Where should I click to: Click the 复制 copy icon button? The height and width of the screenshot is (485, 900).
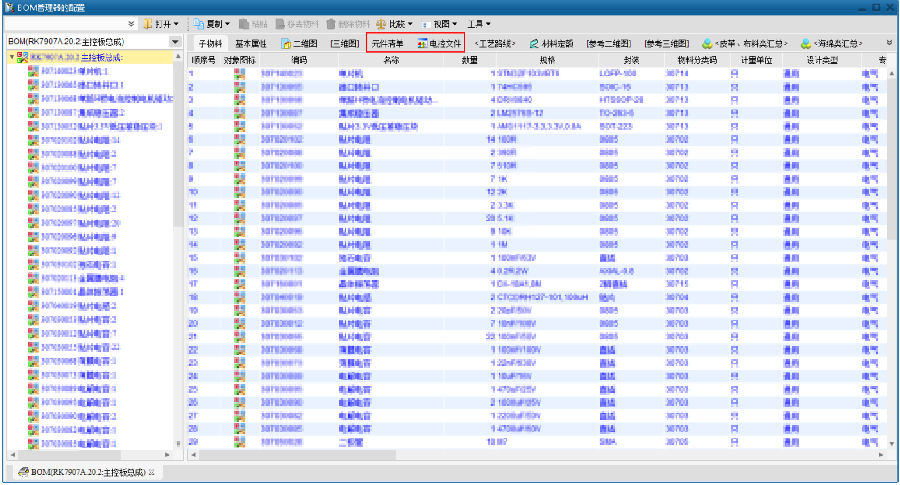click(199, 22)
